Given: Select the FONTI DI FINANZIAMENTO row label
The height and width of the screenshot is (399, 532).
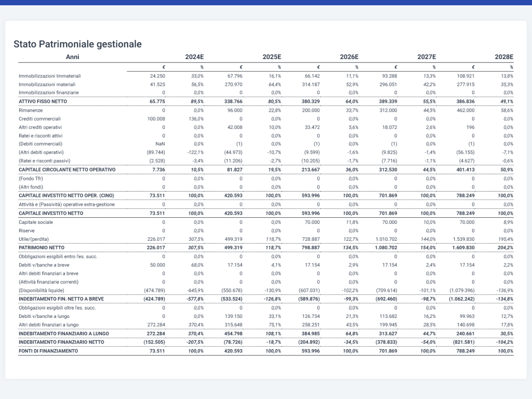Looking at the screenshot, I should [48, 351].
